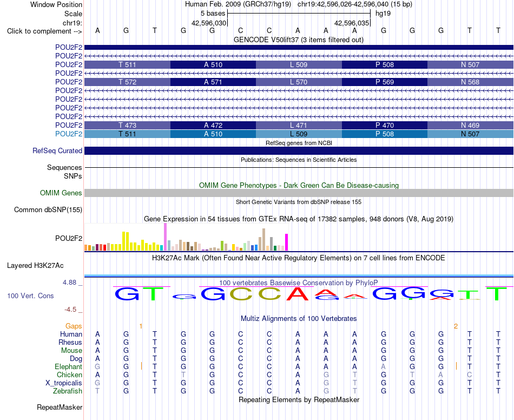
Task: Click the 'hg19' label beside scale bar
Action: click(383, 14)
